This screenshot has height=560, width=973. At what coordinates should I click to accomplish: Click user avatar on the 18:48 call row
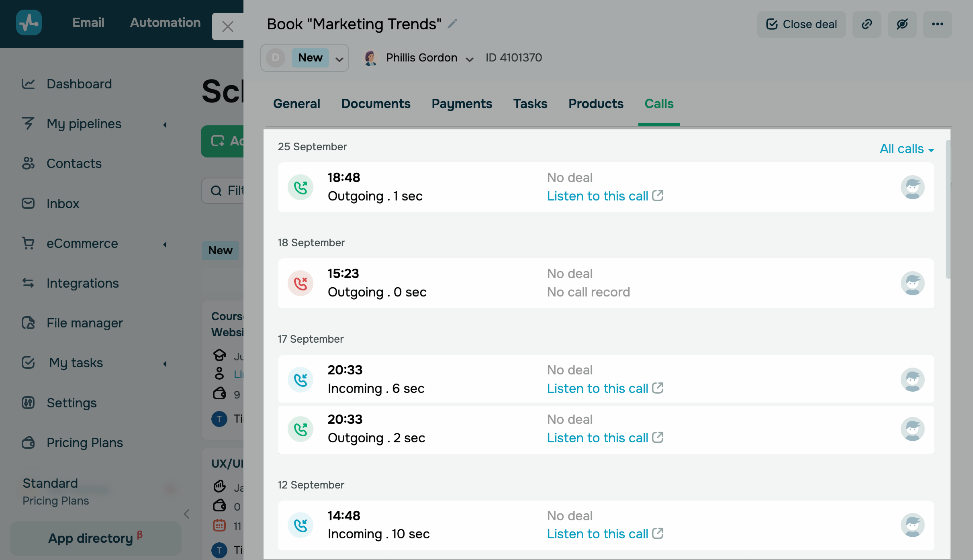coord(912,187)
